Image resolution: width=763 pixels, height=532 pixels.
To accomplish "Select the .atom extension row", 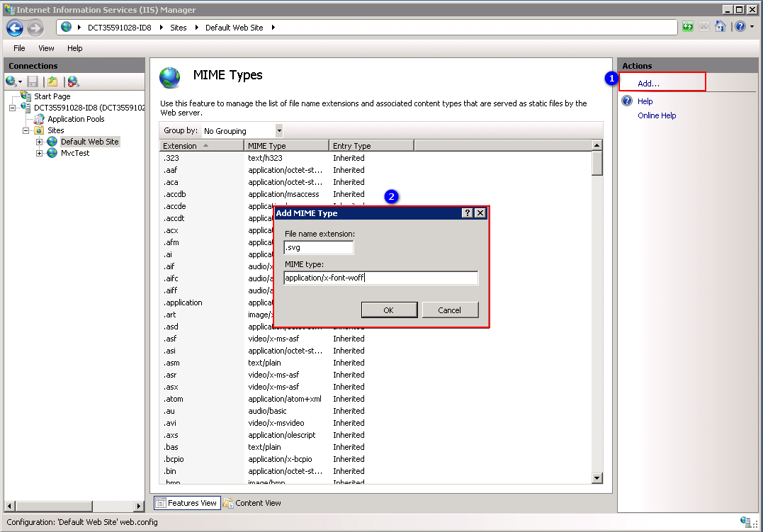I will click(x=375, y=399).
